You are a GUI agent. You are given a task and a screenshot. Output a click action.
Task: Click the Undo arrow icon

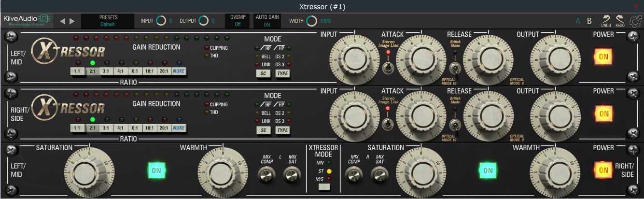coord(606,21)
